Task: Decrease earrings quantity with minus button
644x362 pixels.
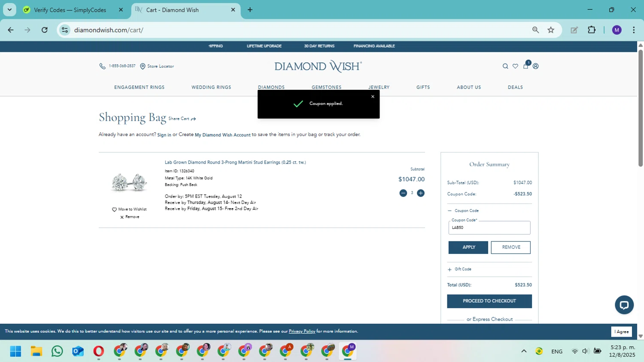Action: (403, 193)
